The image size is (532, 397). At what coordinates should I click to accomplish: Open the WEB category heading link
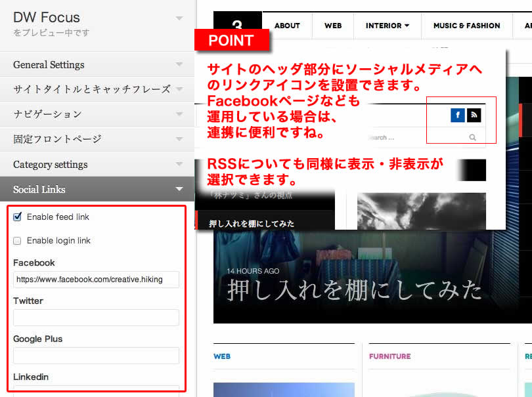(222, 356)
